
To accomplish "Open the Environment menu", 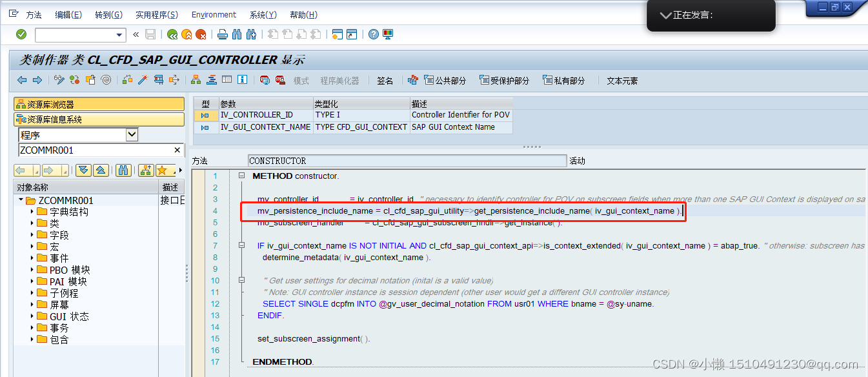I will pyautogui.click(x=214, y=14).
